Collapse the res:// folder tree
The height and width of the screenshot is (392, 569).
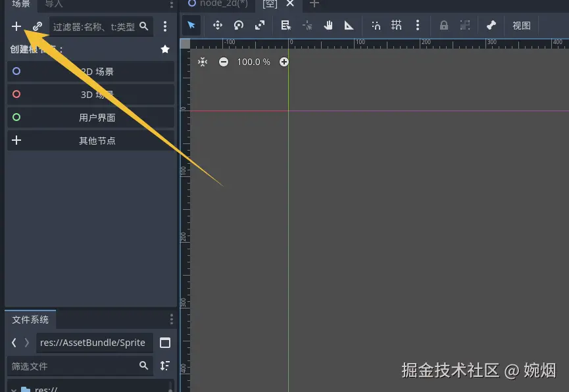(14, 390)
